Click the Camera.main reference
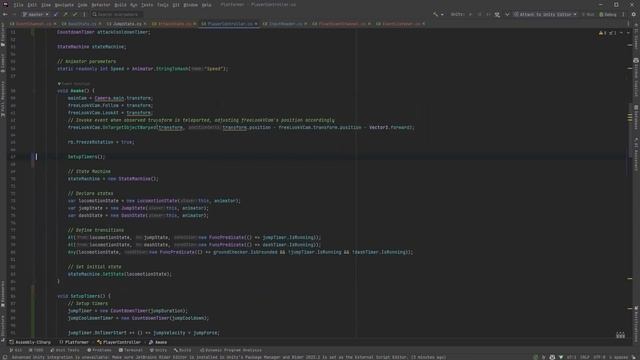 (109, 98)
